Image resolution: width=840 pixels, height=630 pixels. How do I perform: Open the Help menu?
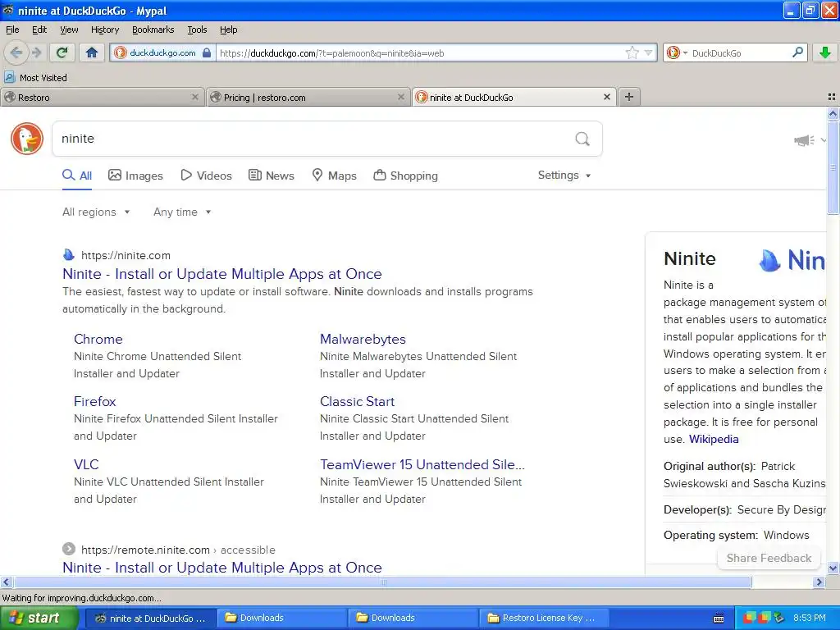[228, 30]
